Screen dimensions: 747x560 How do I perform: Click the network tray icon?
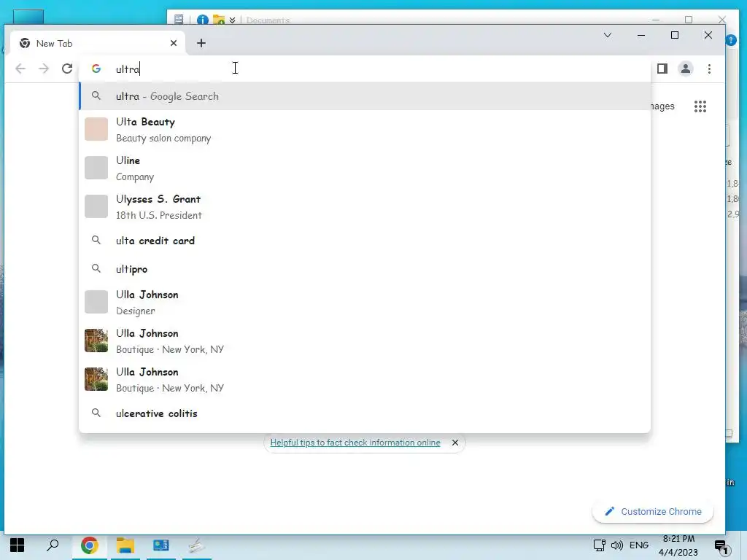click(x=600, y=545)
